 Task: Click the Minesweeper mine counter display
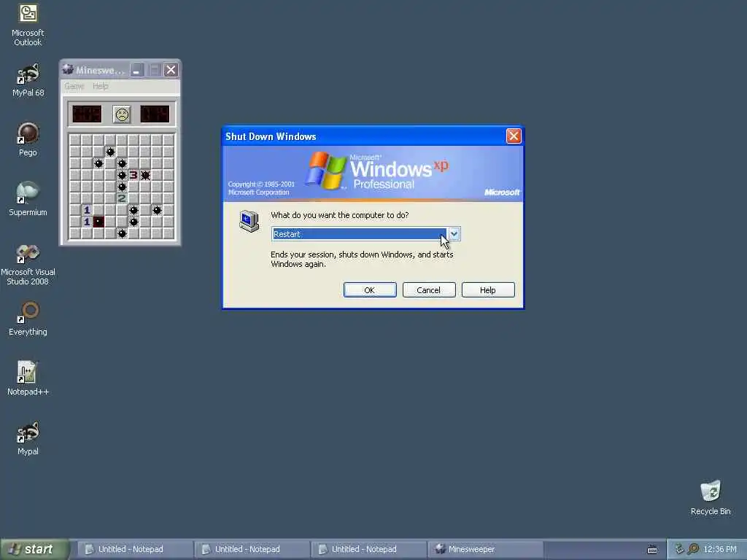pyautogui.click(x=87, y=114)
